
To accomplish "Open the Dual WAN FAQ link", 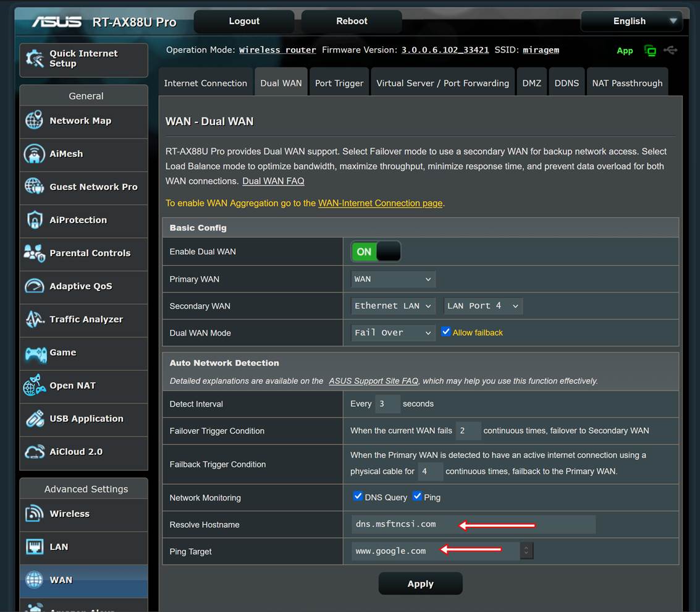I will point(273,181).
